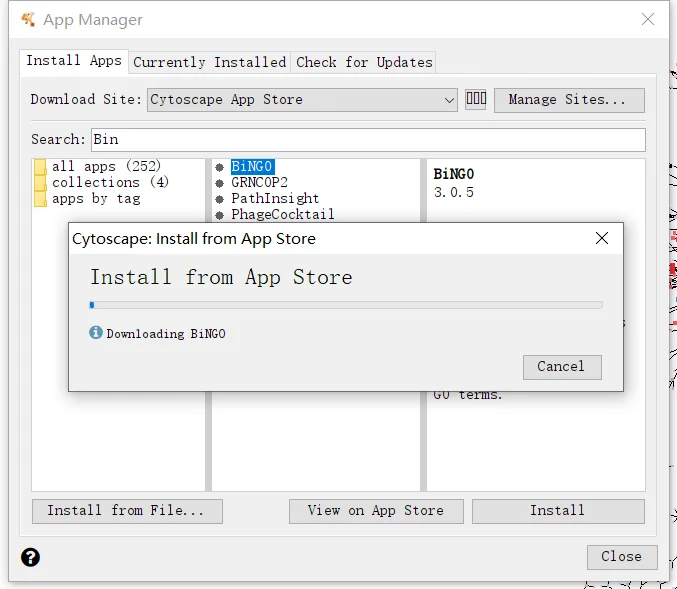Open Manage Sites dialog
Image resolution: width=677 pixels, height=589 pixels.
[x=569, y=100]
